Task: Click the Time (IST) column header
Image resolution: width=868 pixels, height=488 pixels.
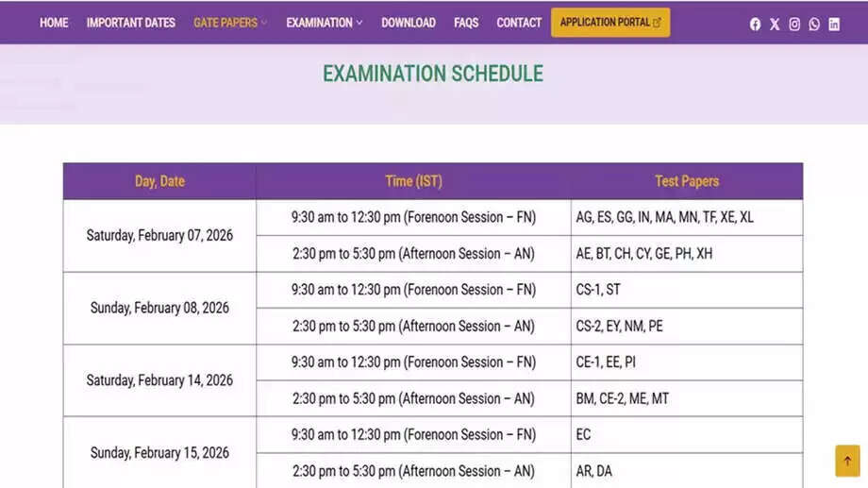Action: [x=413, y=181]
